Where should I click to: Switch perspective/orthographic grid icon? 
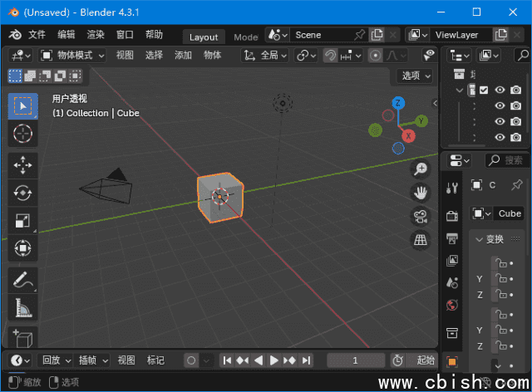tap(421, 240)
